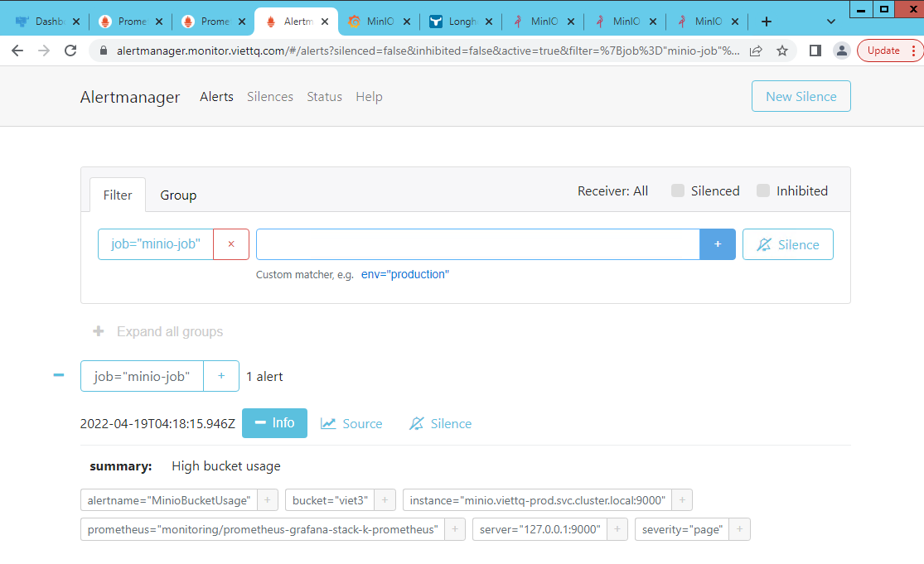Create a New Silence

click(801, 96)
